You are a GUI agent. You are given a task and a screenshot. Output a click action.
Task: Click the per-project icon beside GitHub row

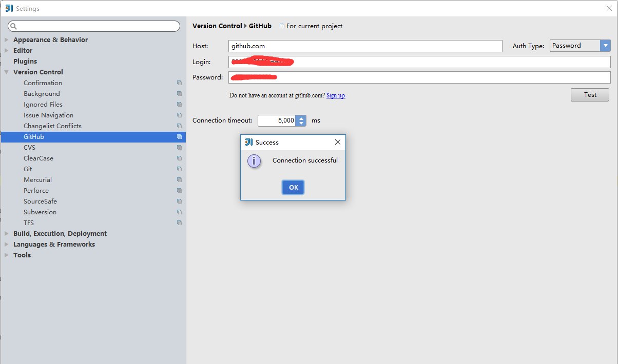pos(179,137)
